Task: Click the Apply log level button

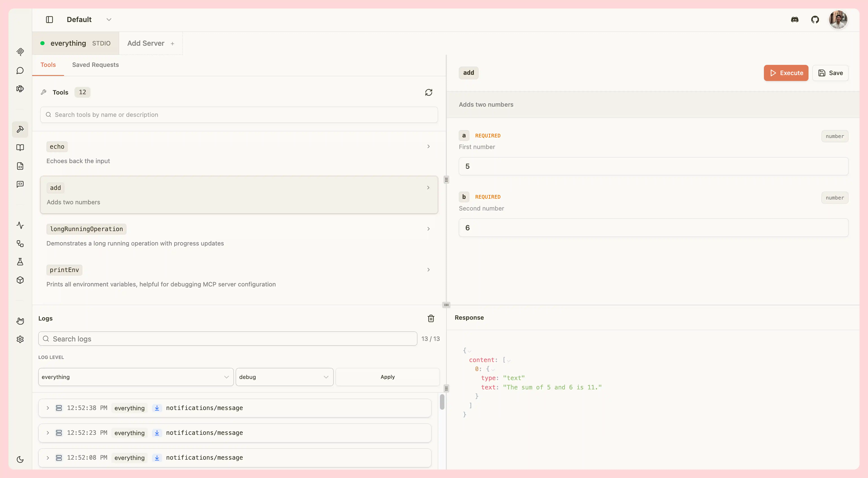Action: 387,377
